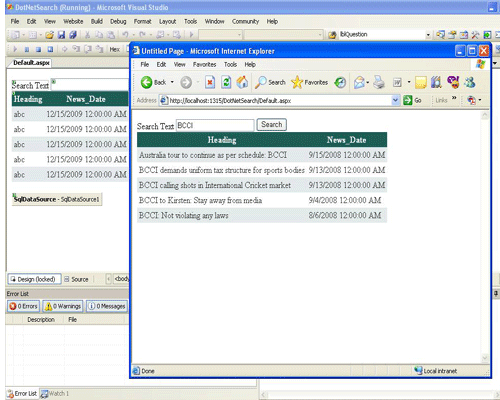Click the Save icon in Visual Studio toolbar

point(61,35)
